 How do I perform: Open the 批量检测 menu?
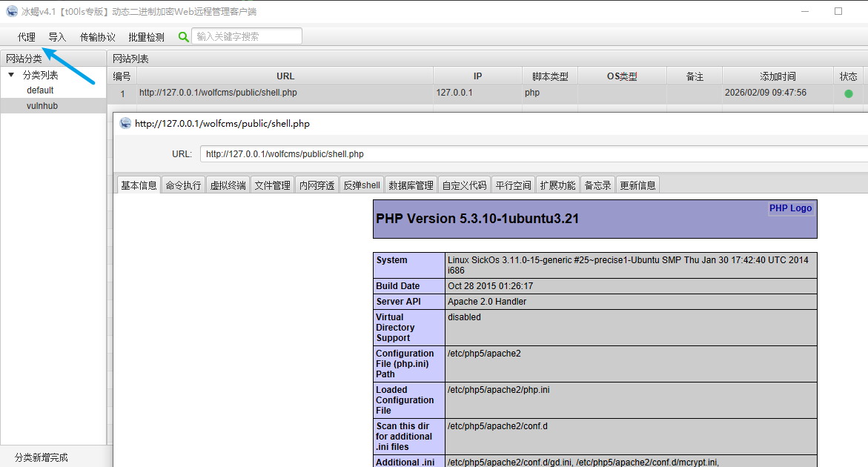click(x=146, y=37)
